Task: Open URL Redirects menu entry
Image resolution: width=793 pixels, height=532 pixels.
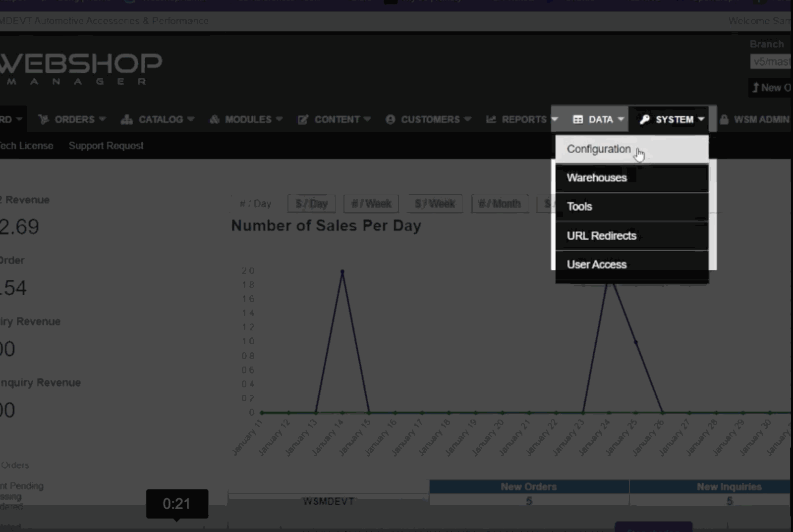Action: point(632,236)
